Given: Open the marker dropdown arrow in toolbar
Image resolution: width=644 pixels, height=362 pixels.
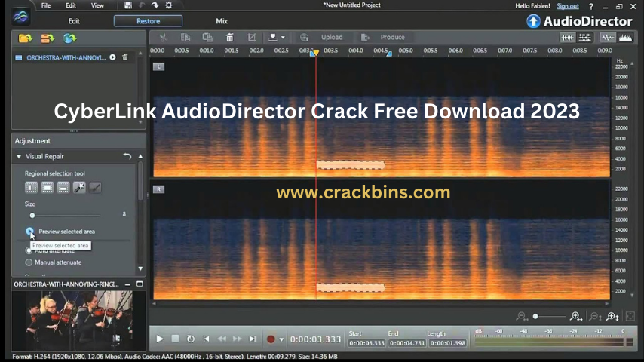Looking at the screenshot, I should [x=283, y=38].
